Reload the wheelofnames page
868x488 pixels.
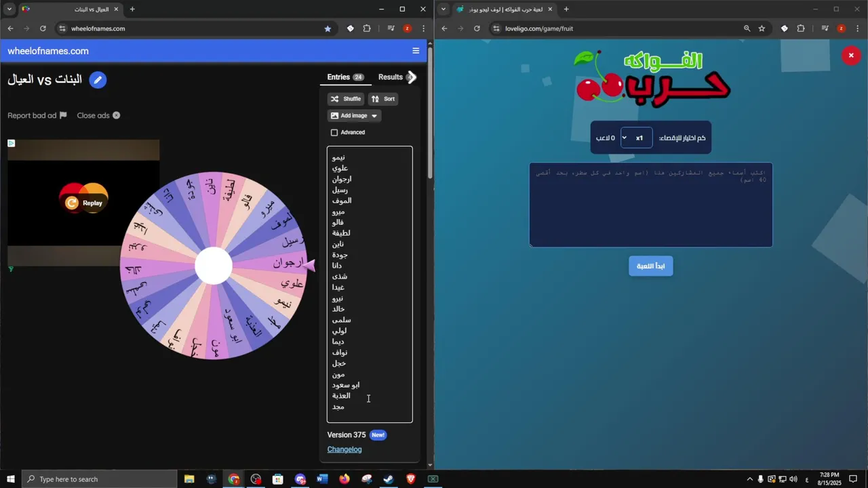tap(43, 28)
